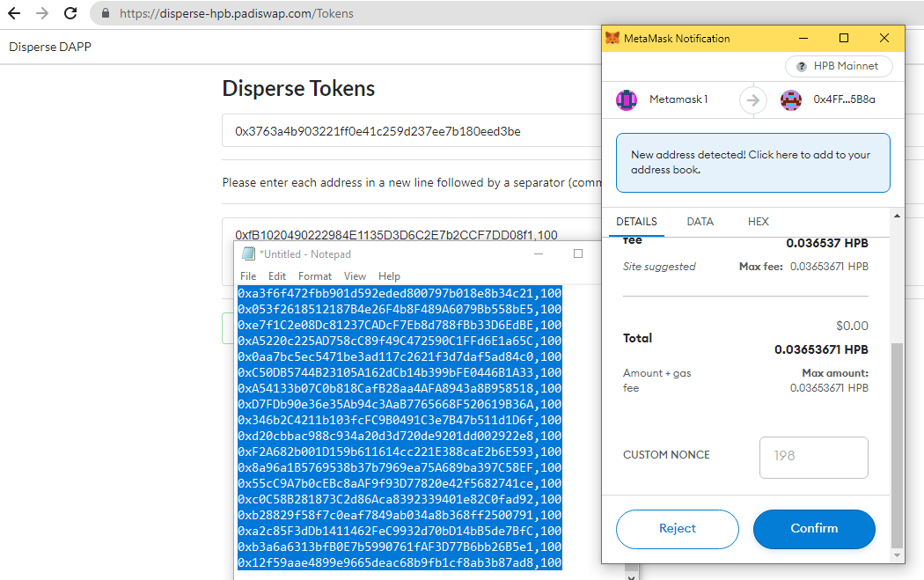Image resolution: width=924 pixels, height=580 pixels.
Task: Open the Disperse DAPP header link
Action: pos(50,47)
